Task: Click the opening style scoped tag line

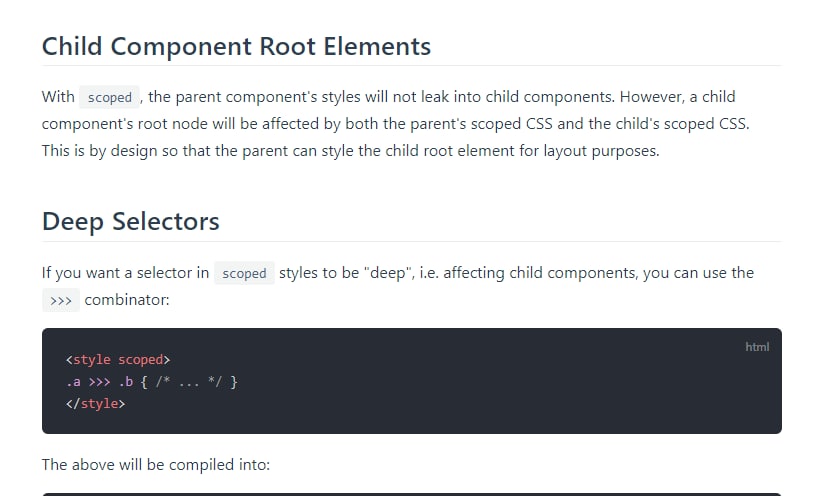Action: 118,359
